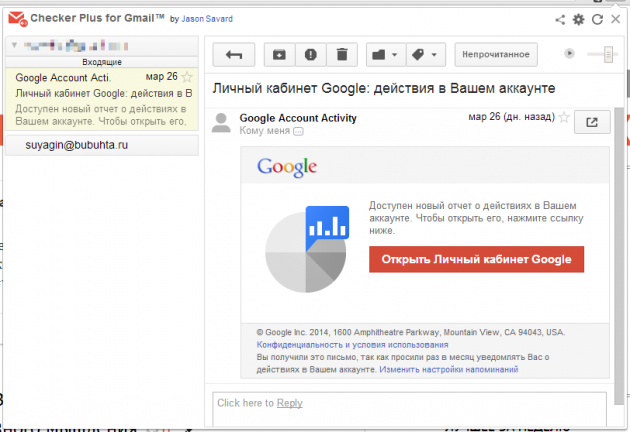Open message in new window icon
The width and height of the screenshot is (630, 432).
[592, 122]
